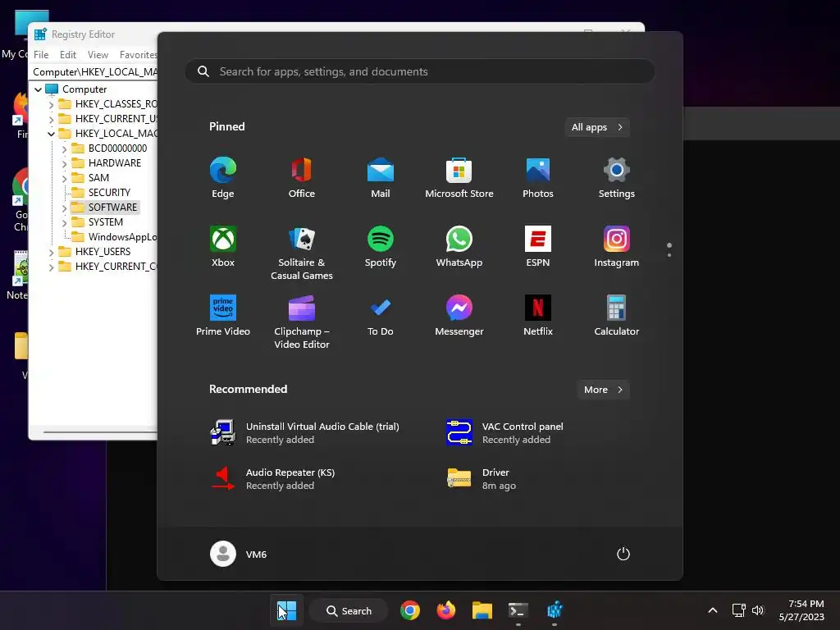This screenshot has height=630, width=840.
Task: Open network status tray icon
Action: point(739,610)
